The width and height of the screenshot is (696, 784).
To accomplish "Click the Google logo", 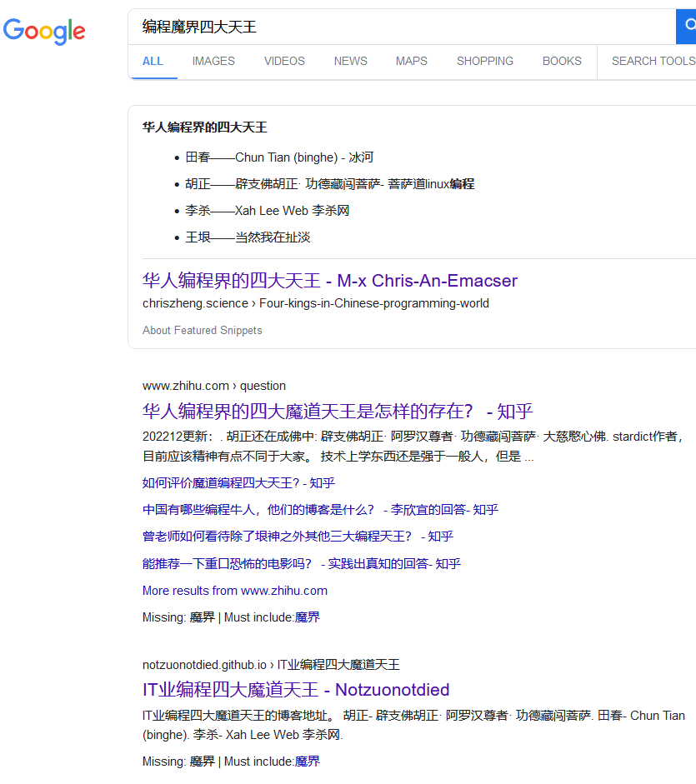I will [x=44, y=31].
